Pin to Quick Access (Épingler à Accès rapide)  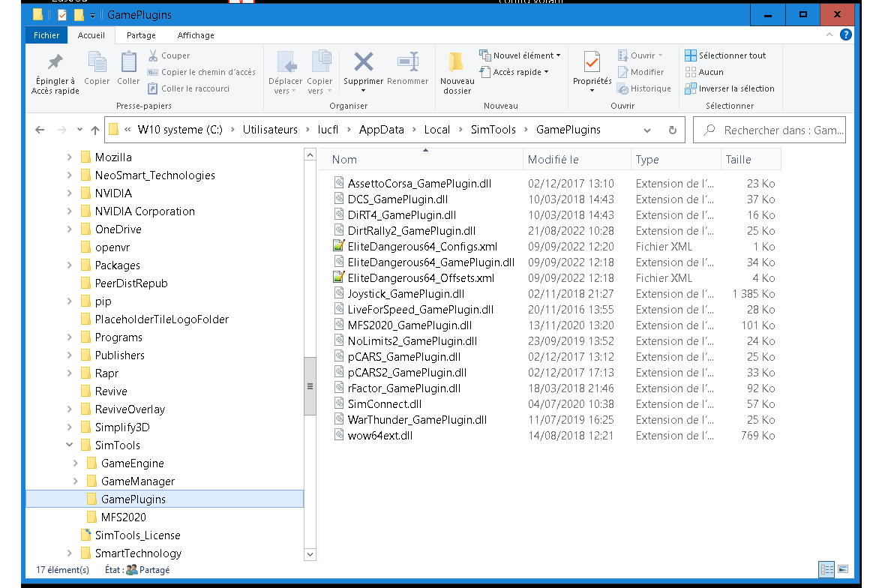point(55,73)
